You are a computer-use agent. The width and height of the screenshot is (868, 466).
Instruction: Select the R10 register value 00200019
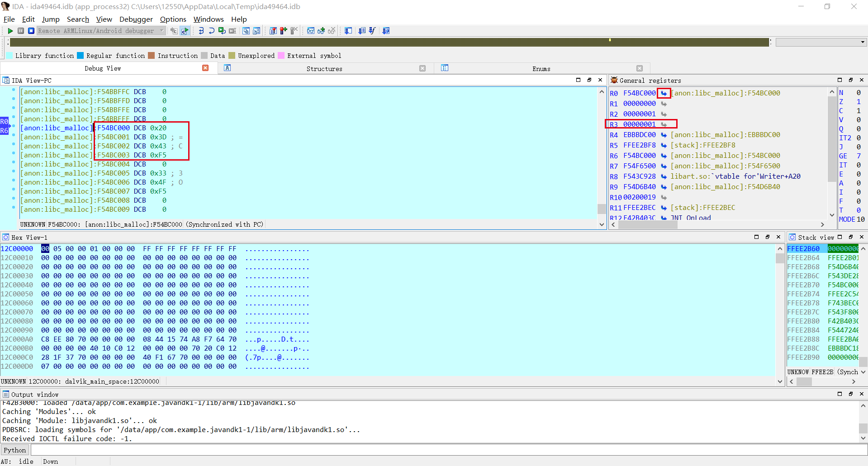pos(639,197)
